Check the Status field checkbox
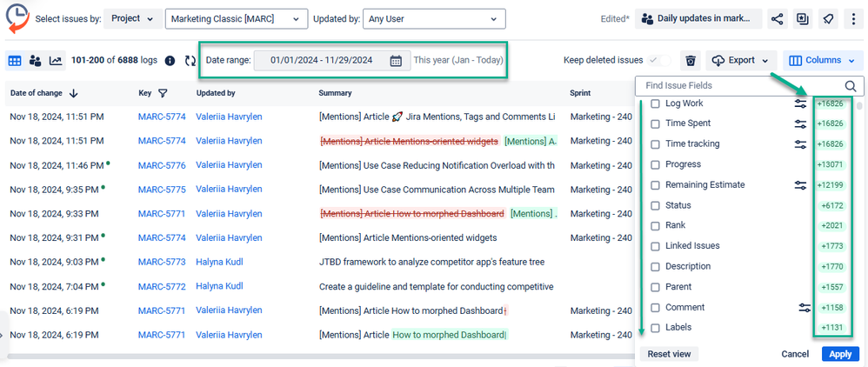This screenshot has height=367, width=868. pyautogui.click(x=655, y=206)
